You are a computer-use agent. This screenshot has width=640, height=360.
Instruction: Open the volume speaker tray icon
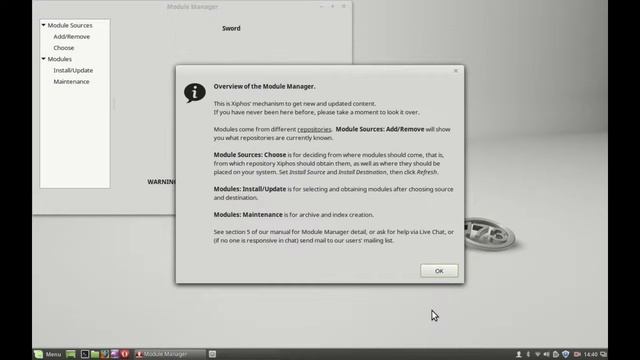[547, 354]
